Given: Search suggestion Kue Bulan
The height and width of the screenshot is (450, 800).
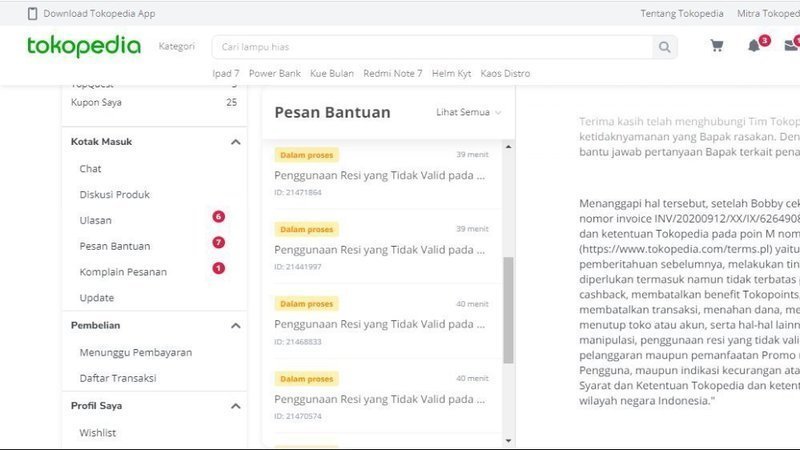Looking at the screenshot, I should pyautogui.click(x=332, y=73).
